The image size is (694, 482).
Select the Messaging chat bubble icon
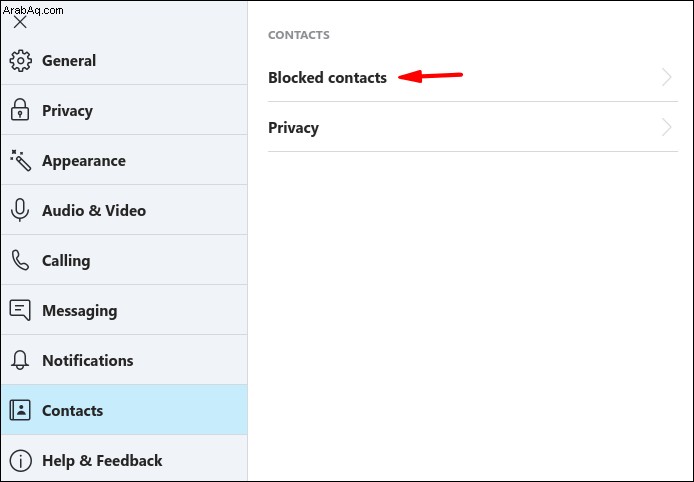(x=20, y=310)
